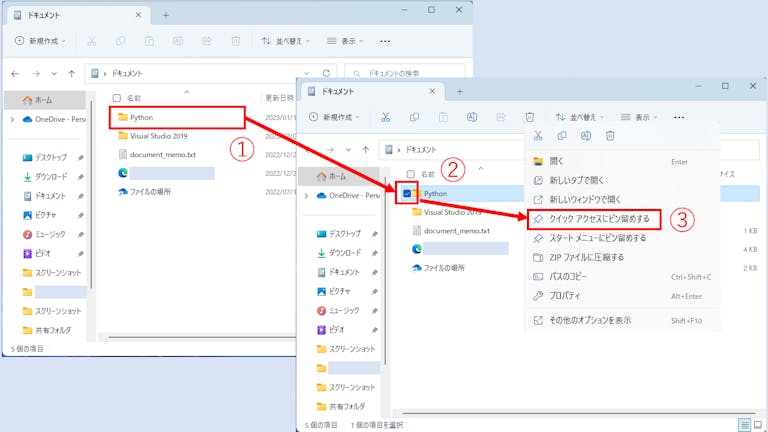Open address bar history dropdown in back window
The image size is (768, 432).
[x=307, y=73]
